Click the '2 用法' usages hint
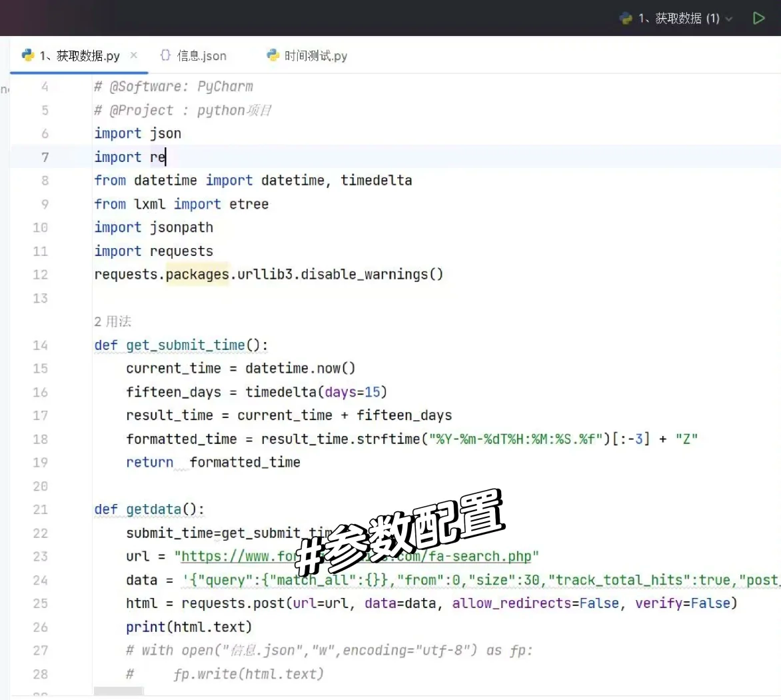This screenshot has height=700, width=781. tap(113, 321)
